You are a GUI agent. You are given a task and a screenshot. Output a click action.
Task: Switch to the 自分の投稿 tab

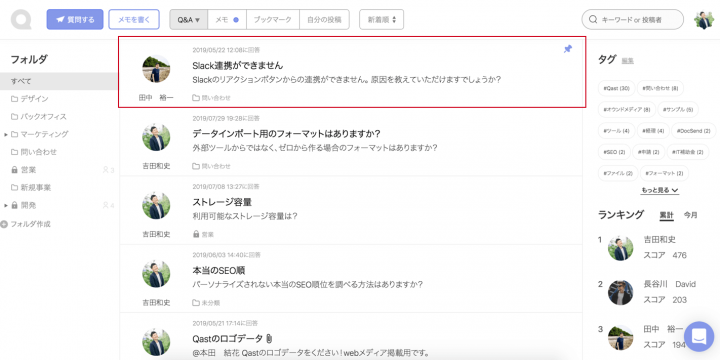324,20
